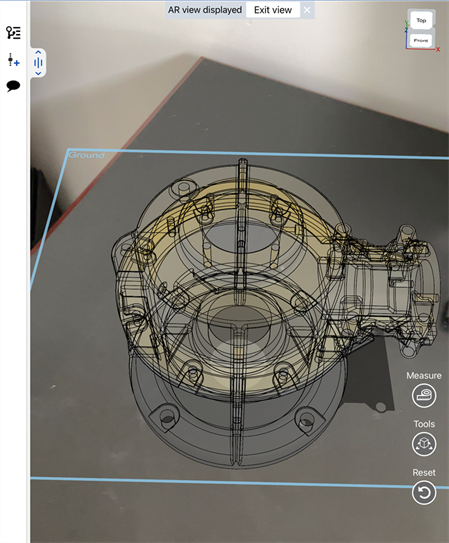The width and height of the screenshot is (449, 543).
Task: Open the Measure tape tool
Action: 424,395
